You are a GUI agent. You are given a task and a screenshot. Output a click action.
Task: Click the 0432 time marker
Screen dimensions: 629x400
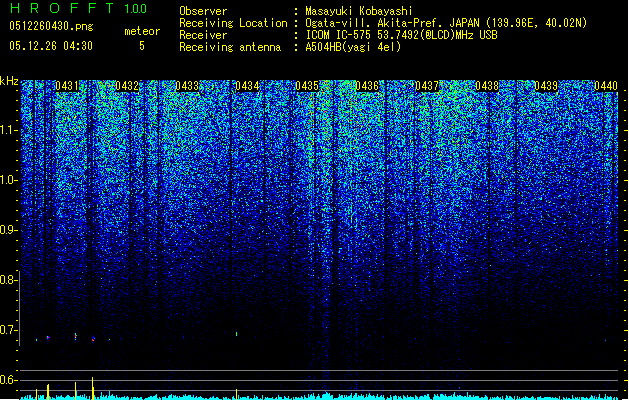click(127, 86)
